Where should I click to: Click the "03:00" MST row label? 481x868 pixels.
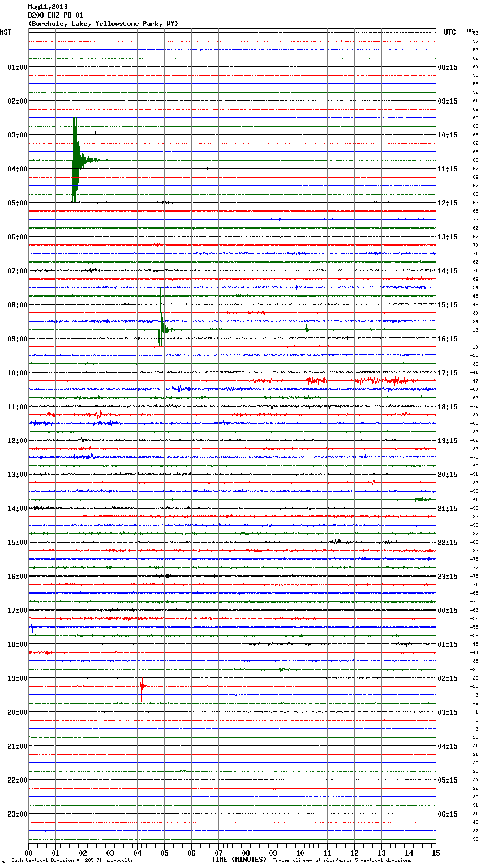tap(18, 135)
